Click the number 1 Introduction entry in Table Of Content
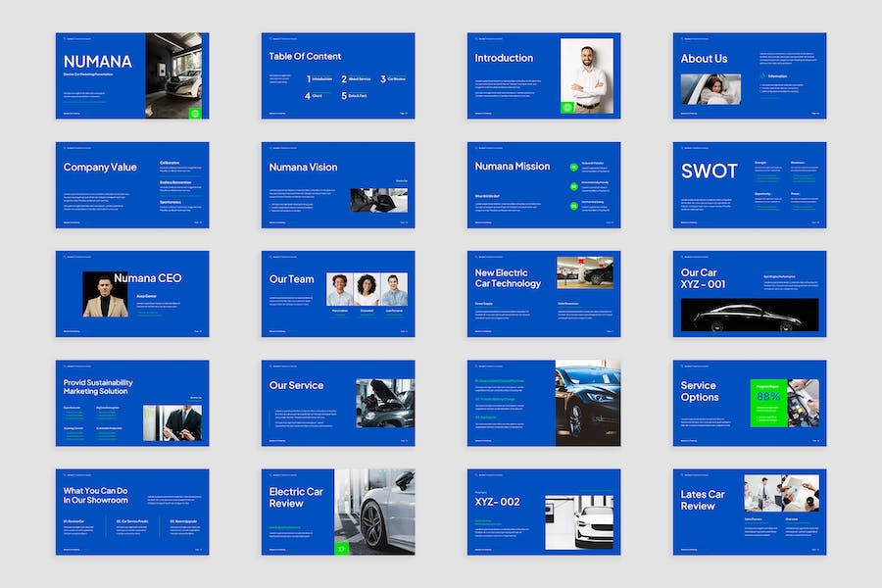 point(320,78)
